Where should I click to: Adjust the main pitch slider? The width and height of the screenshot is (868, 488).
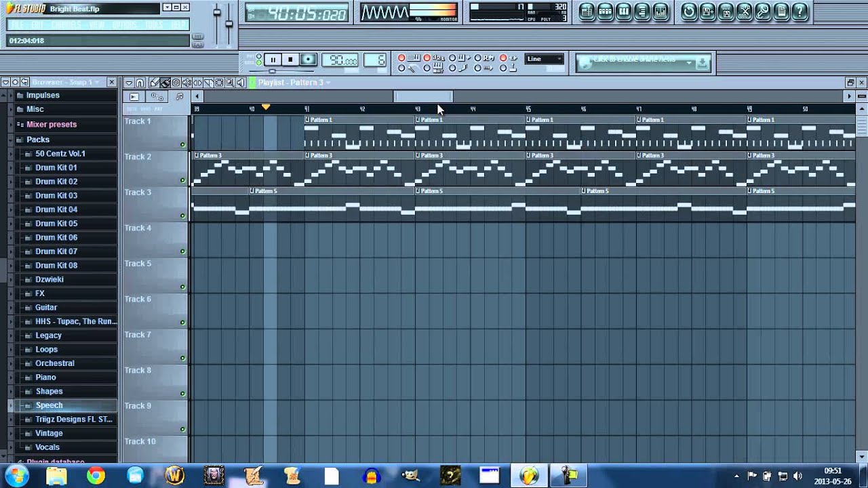click(229, 24)
